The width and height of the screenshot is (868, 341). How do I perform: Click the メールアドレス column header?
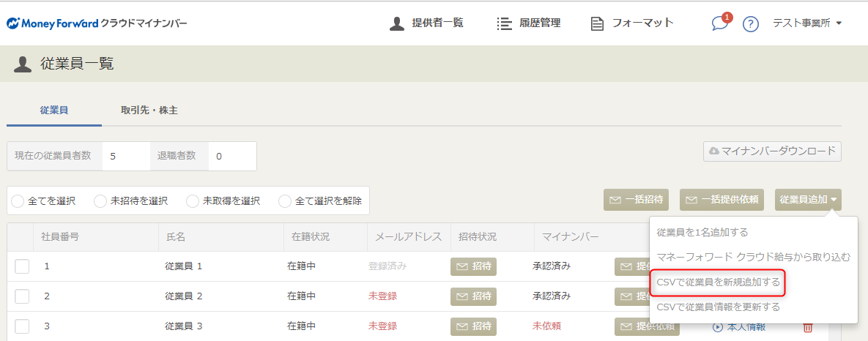click(409, 237)
